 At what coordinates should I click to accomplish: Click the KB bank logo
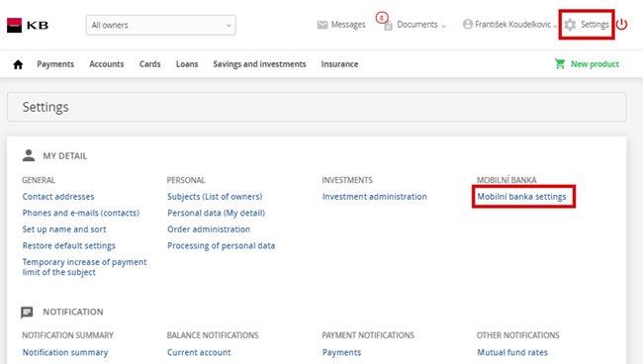28,25
